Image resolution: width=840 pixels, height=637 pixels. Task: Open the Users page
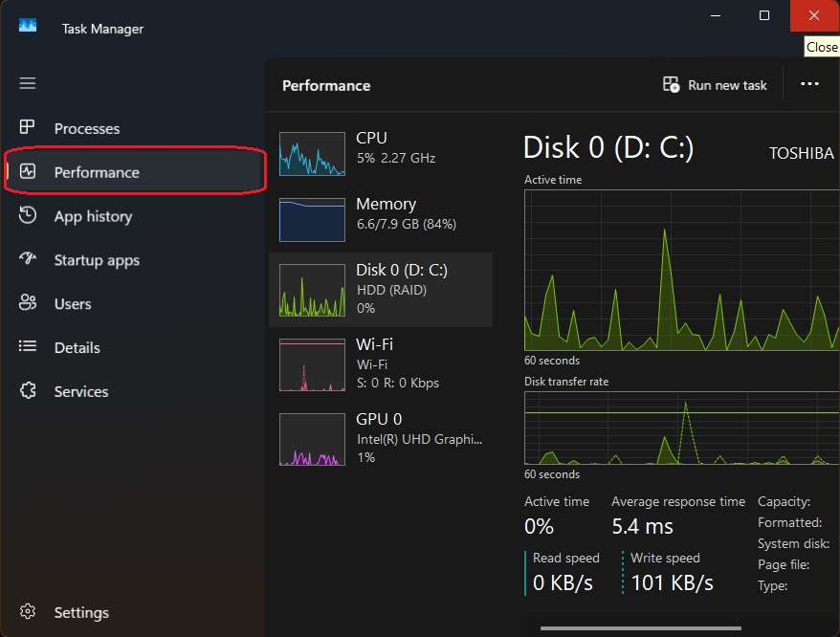[x=73, y=304]
